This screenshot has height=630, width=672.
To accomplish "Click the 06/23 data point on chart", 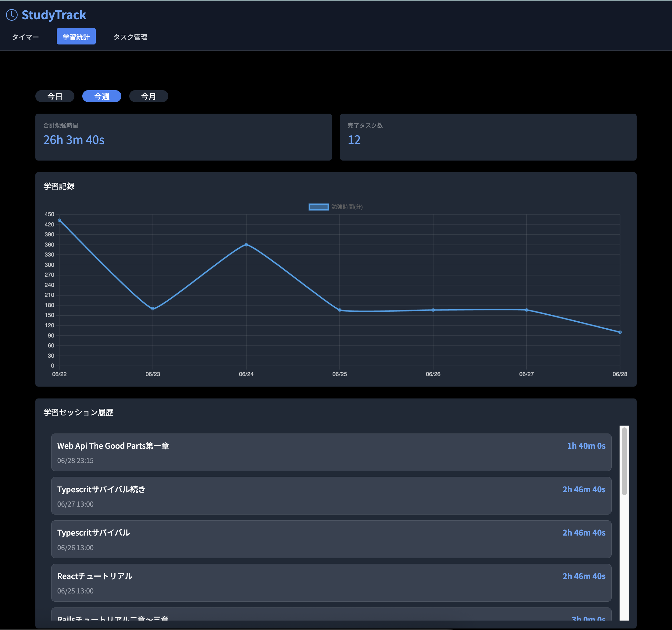I will (x=153, y=308).
